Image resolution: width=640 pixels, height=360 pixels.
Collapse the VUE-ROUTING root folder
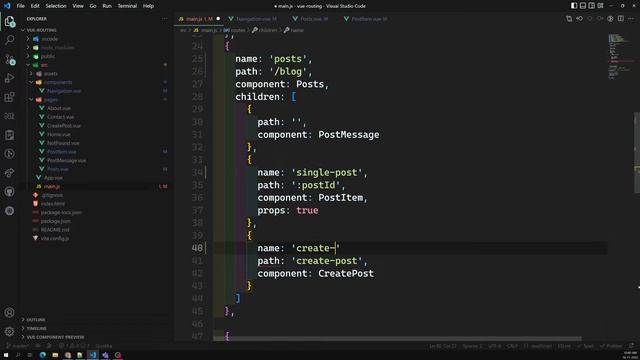coord(42,30)
